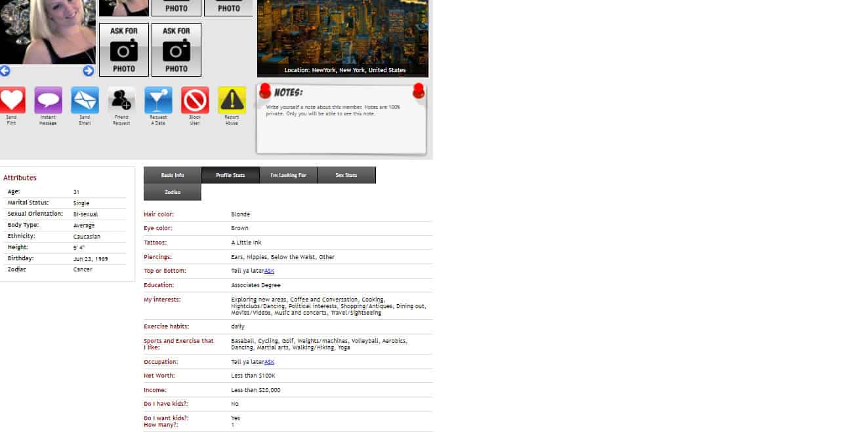The image size is (868, 432).
Task: Click the Send Email envelope icon
Action: pyautogui.click(x=85, y=100)
